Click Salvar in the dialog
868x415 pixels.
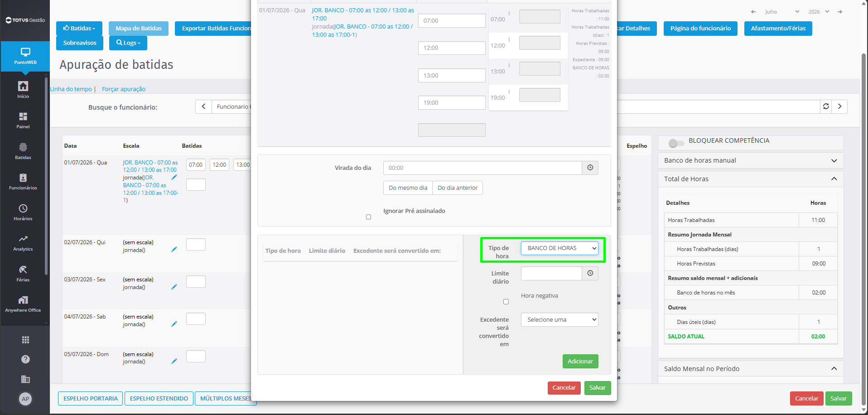[598, 388]
